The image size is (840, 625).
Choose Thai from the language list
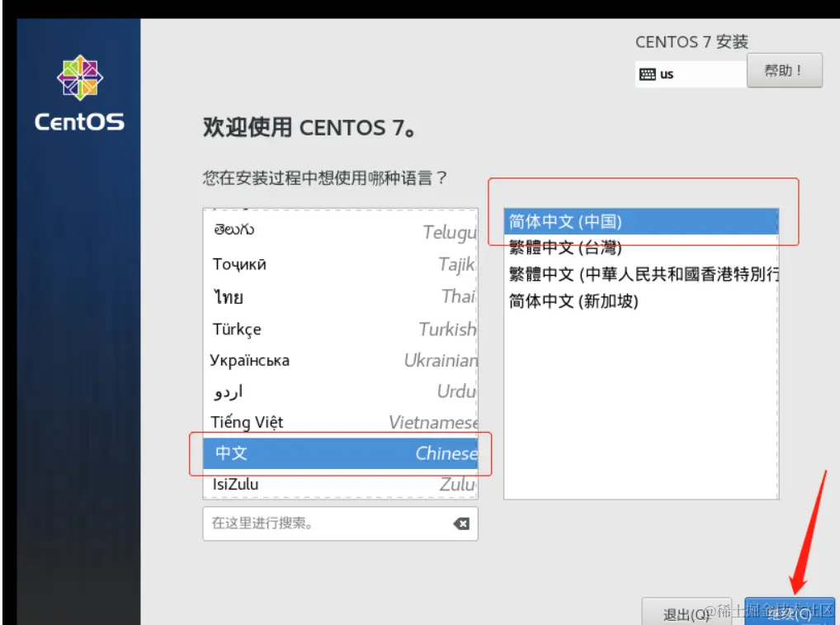point(340,296)
